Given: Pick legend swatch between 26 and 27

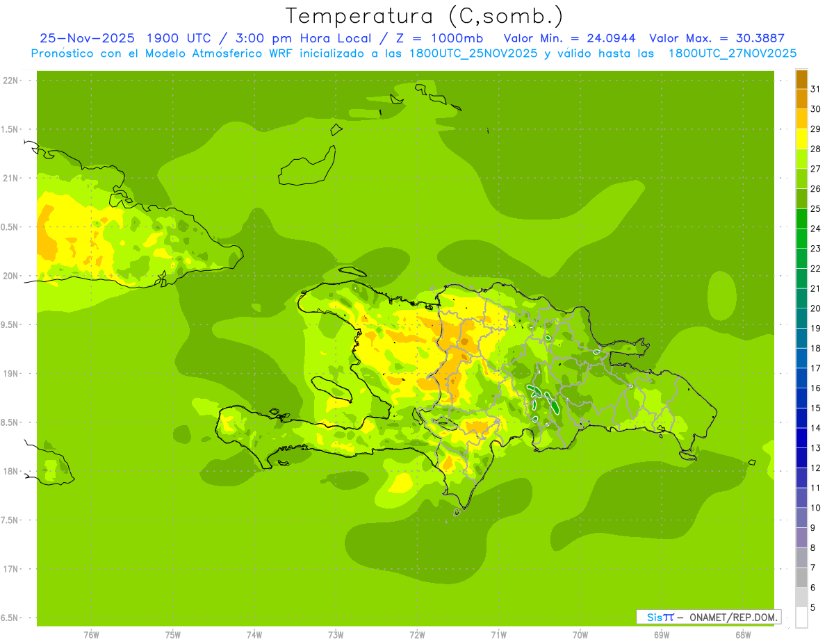Looking at the screenshot, I should pos(801,179).
